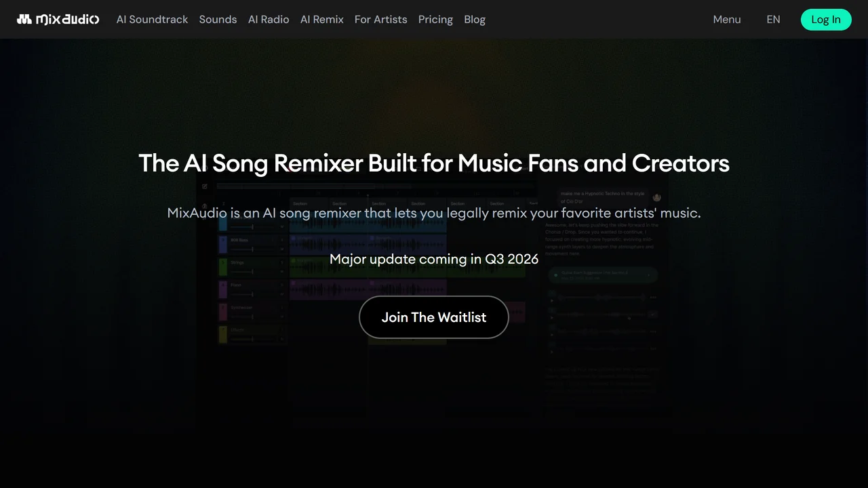The width and height of the screenshot is (868, 488).
Task: Click the "The AI Song Remixer Built for Music Fans and Creators" headline
Action: pos(434,163)
